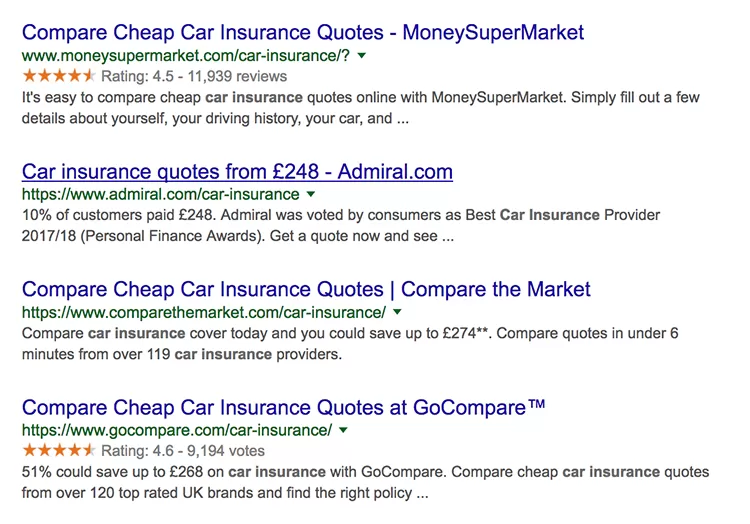
Task: Expand the arrow after the comparethemarket.com URL
Action: point(397,312)
